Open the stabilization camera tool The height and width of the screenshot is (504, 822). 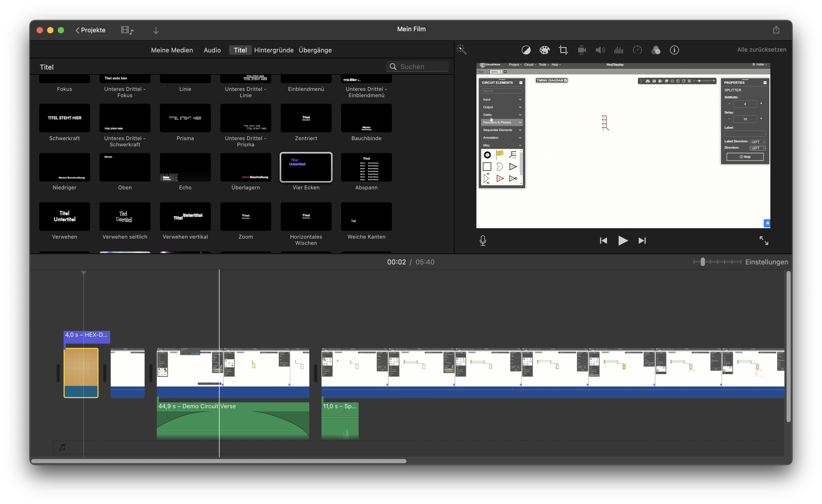582,50
